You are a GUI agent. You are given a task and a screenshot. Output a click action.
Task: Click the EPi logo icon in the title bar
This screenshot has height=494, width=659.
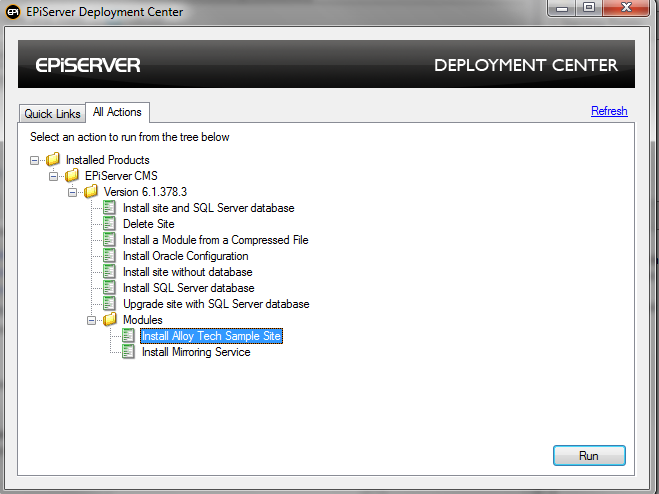(13, 12)
